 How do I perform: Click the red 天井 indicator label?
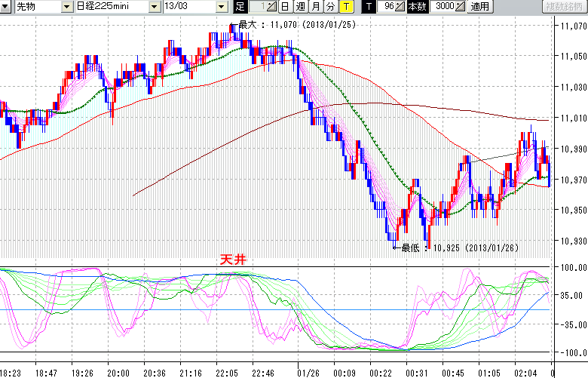point(232,259)
